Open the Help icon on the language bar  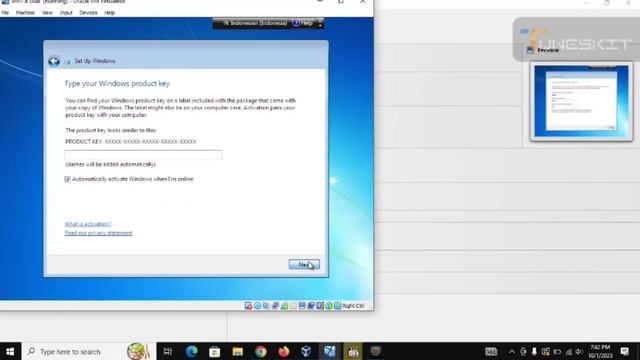tap(303, 23)
